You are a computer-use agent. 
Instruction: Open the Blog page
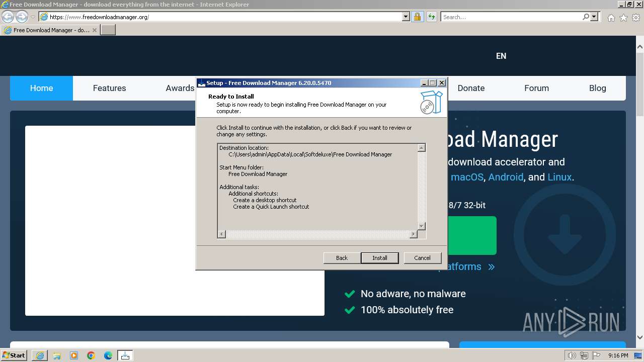pyautogui.click(x=597, y=88)
